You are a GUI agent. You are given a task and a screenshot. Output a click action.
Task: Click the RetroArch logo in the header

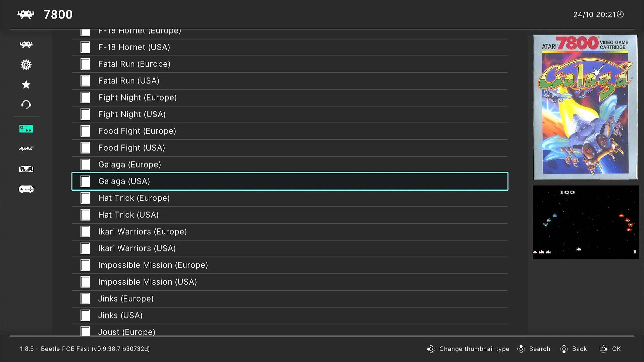coord(26,14)
